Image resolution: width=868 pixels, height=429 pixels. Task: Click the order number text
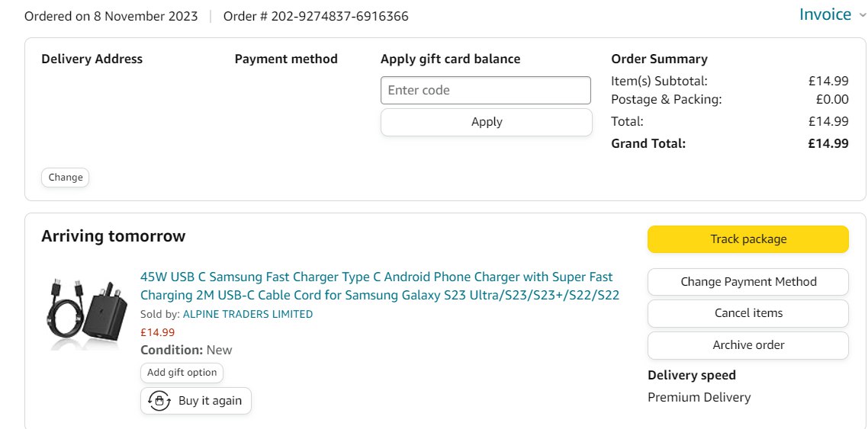coord(316,16)
